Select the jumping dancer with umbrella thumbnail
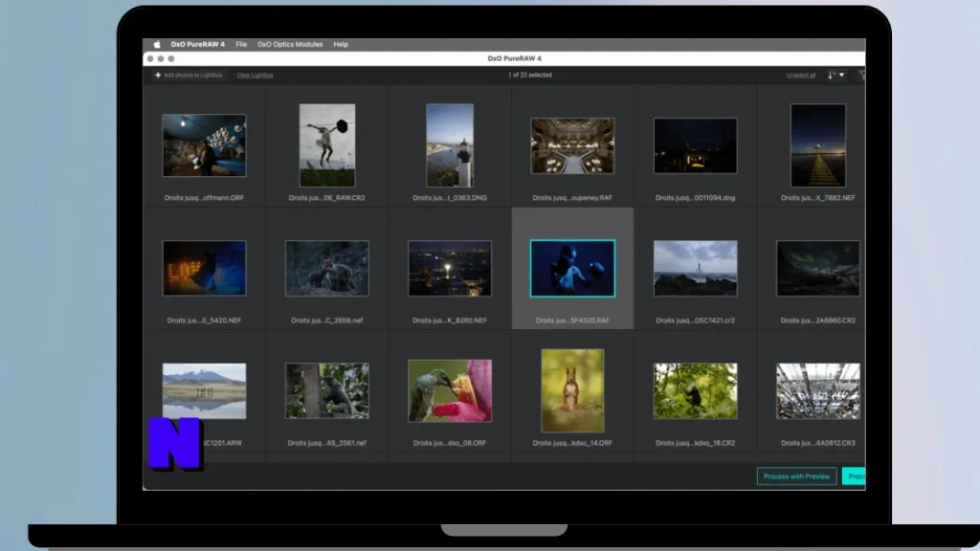Viewport: 980px width, 551px height. (x=327, y=145)
